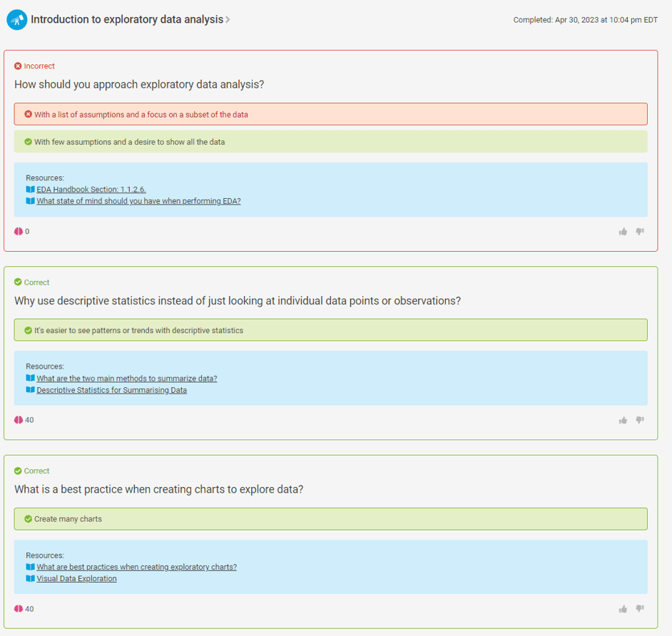Thumbs down the creating charts question
The height and width of the screenshot is (636, 672).
pos(640,609)
